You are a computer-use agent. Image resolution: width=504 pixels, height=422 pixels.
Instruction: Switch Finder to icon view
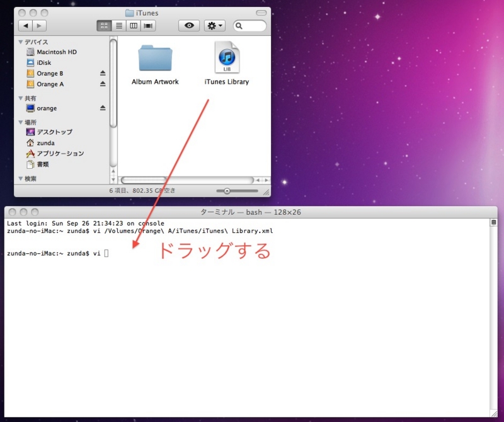[104, 26]
